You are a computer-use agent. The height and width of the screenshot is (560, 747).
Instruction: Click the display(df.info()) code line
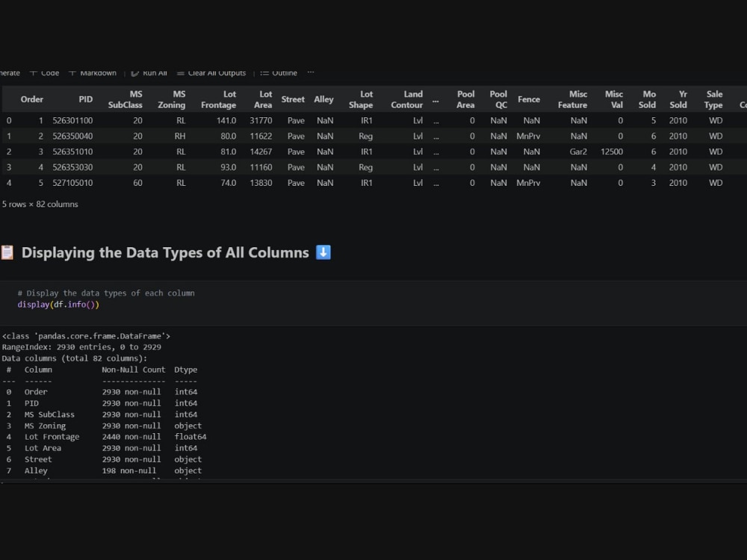coord(58,305)
